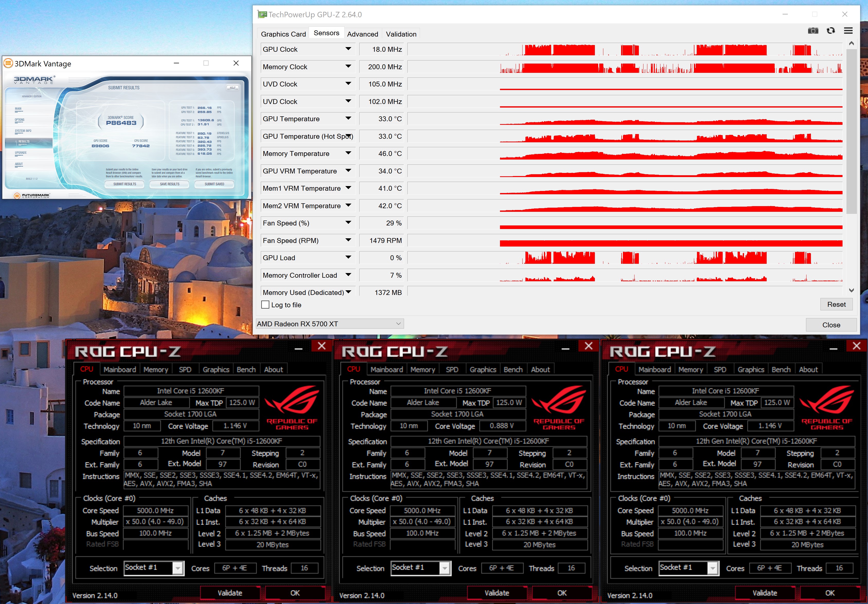Screen dimensions: 868x604
Task: Minimize the 3DMark Vantage window
Action: pos(176,63)
